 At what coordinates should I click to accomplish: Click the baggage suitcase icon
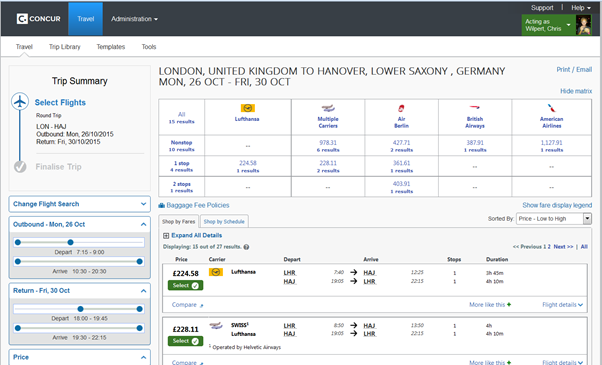coord(162,205)
